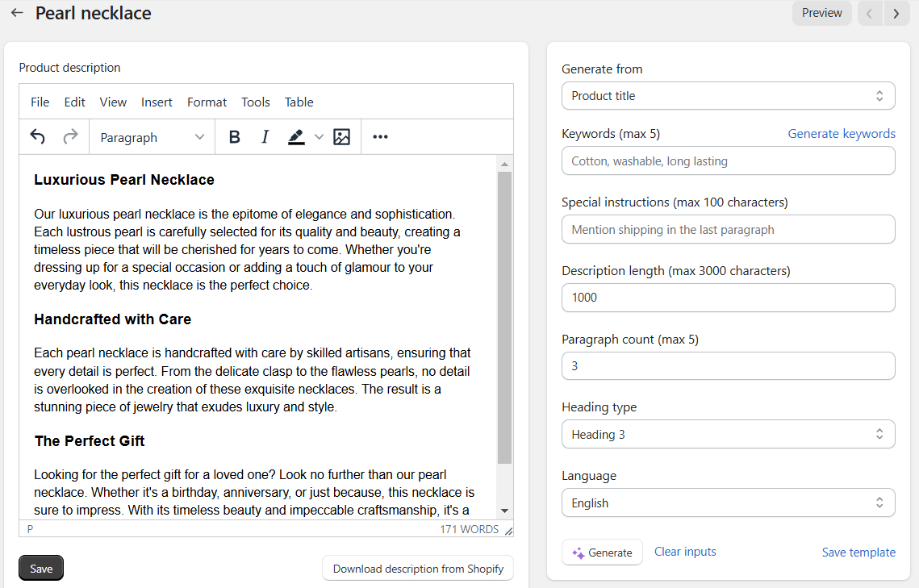The height and width of the screenshot is (588, 919).
Task: Click the previous product chevron
Action: pos(869,13)
